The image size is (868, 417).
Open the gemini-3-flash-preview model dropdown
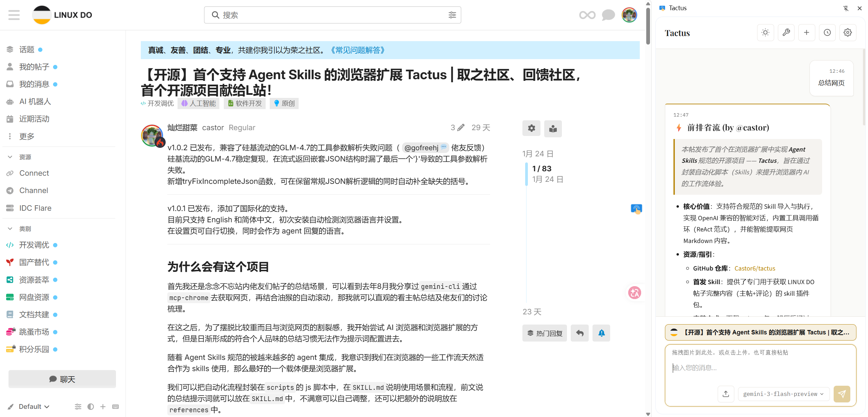click(783, 394)
